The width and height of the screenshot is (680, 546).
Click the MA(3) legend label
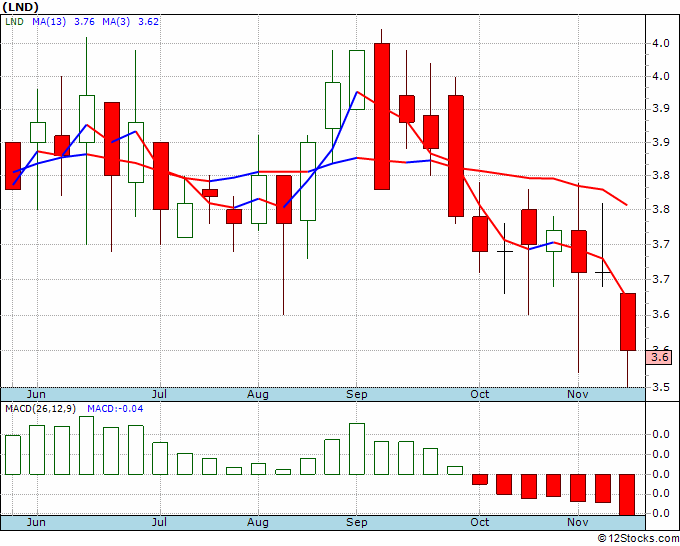click(x=116, y=22)
